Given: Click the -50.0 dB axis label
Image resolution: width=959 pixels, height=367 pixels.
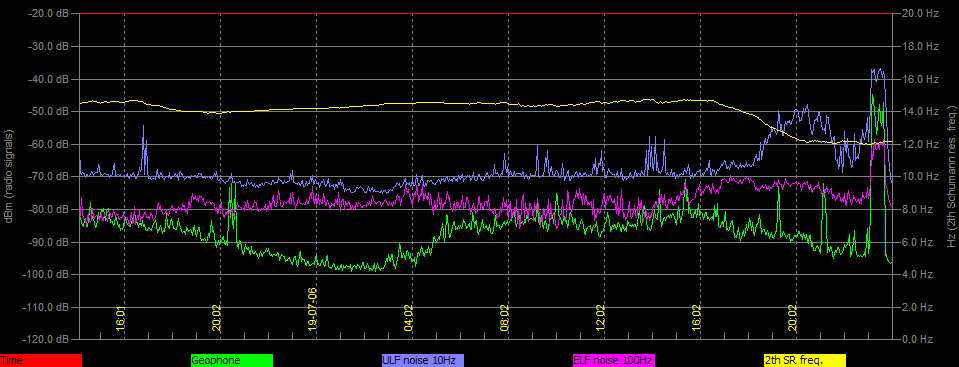Looking at the screenshot, I should 48,111.
